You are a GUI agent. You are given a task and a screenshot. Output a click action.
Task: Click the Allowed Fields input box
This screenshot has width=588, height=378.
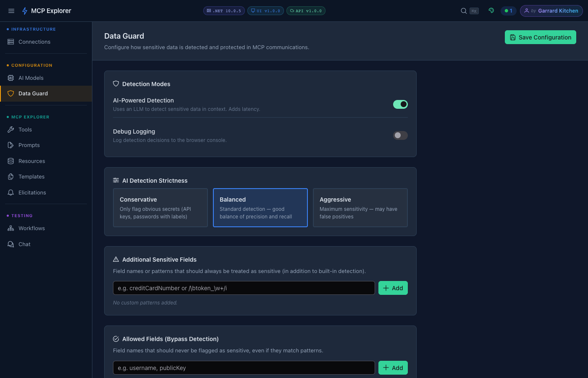(x=244, y=367)
